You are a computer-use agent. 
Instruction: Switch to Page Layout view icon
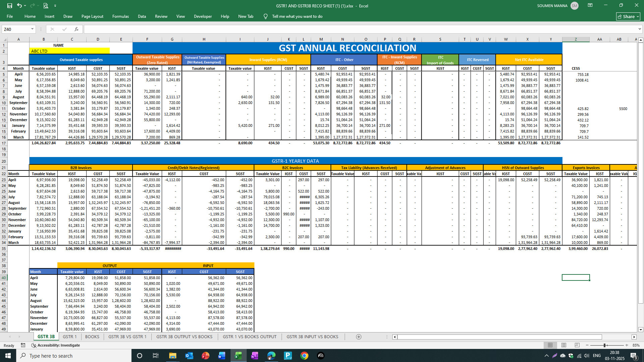563,345
